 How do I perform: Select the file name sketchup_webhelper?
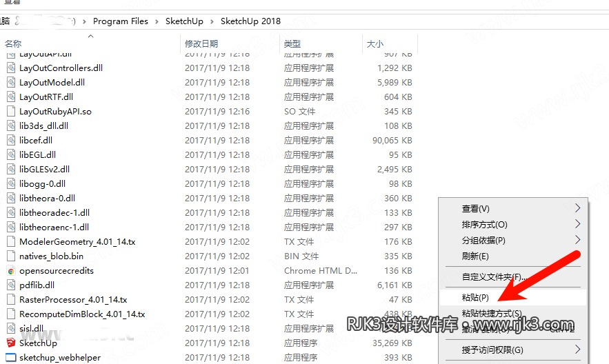coord(60,357)
